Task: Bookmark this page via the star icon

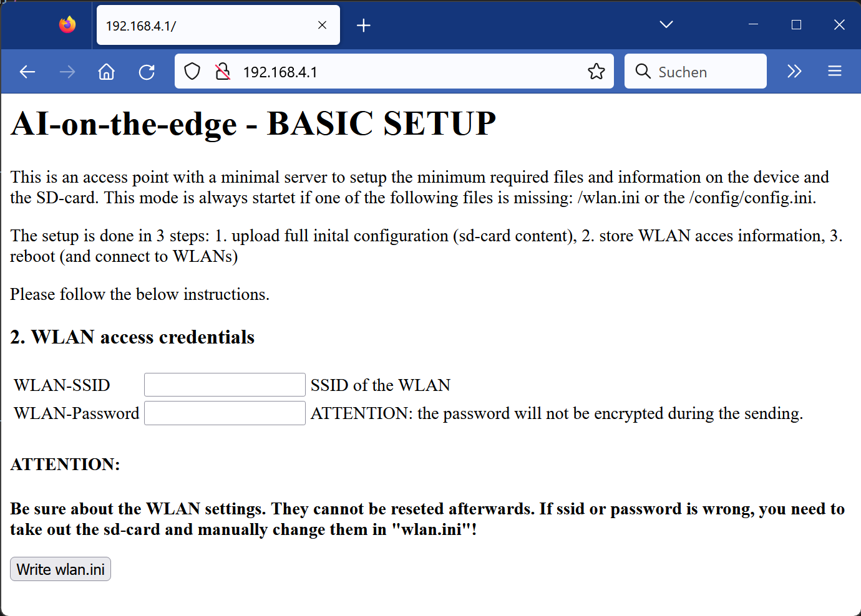Action: point(596,71)
